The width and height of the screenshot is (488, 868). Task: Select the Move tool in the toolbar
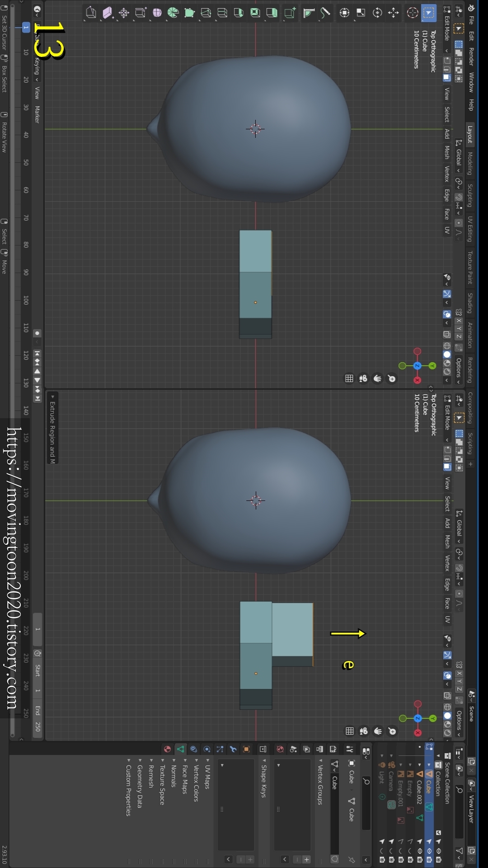(394, 13)
